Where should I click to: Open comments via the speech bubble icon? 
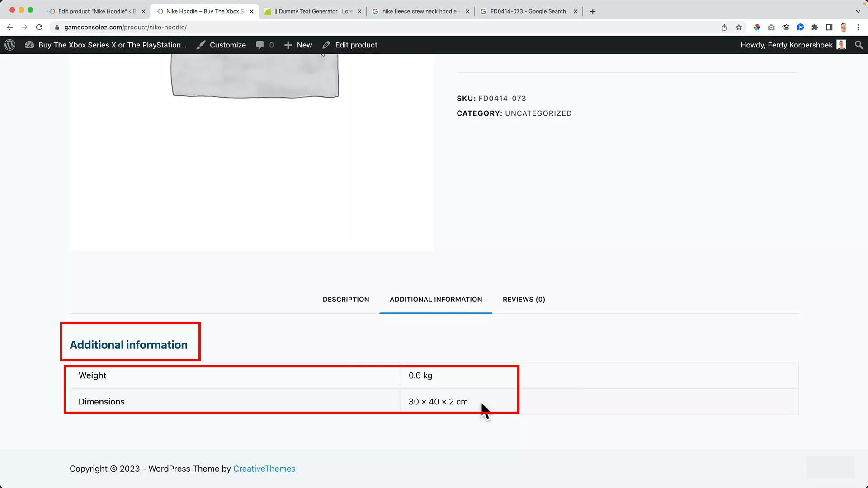[x=261, y=45]
